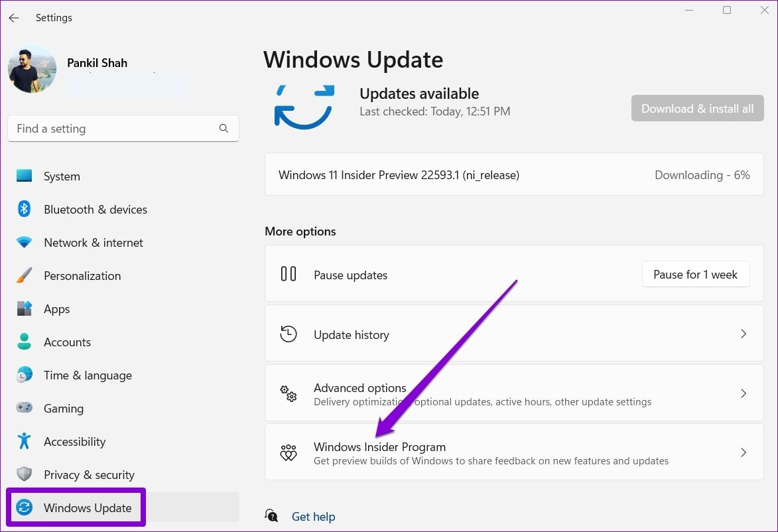Click the Pankil Shah account name
The width and height of the screenshot is (778, 532).
coord(97,63)
